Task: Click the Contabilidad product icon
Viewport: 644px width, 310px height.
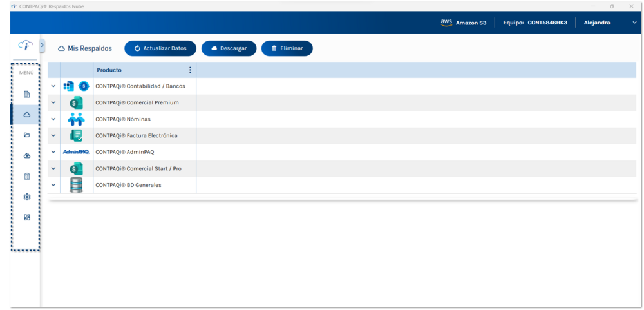Action: (x=69, y=86)
